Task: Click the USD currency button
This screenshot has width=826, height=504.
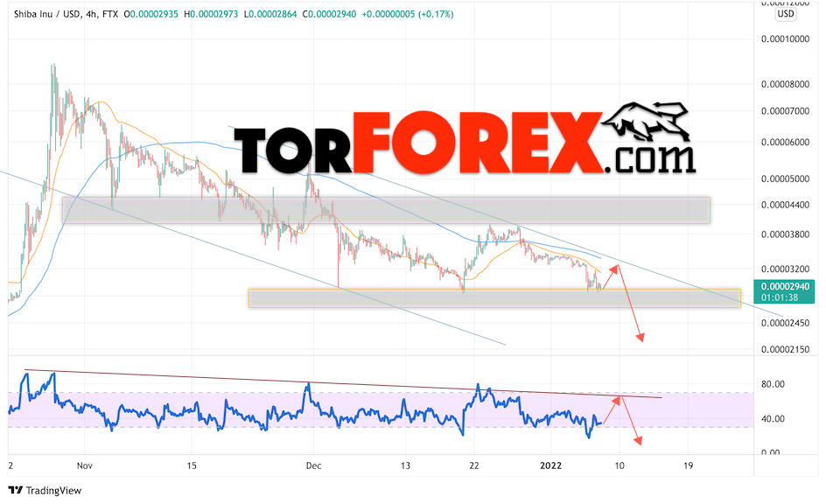Action: (x=786, y=14)
